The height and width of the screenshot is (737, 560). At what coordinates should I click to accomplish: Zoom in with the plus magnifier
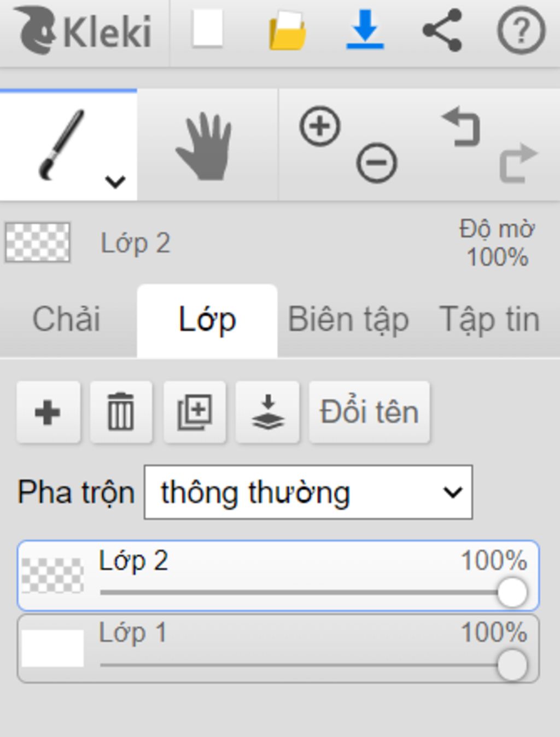coord(320,126)
